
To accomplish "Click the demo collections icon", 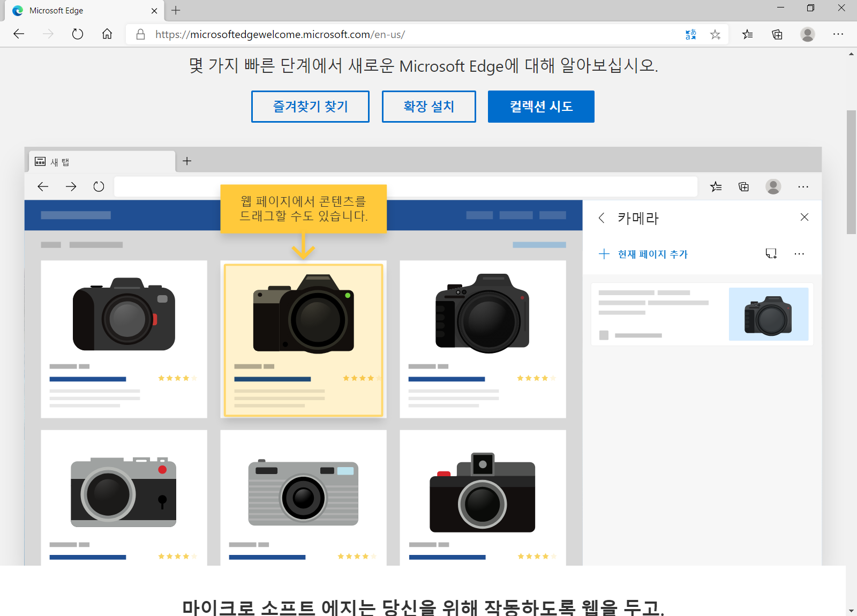I will (x=743, y=186).
